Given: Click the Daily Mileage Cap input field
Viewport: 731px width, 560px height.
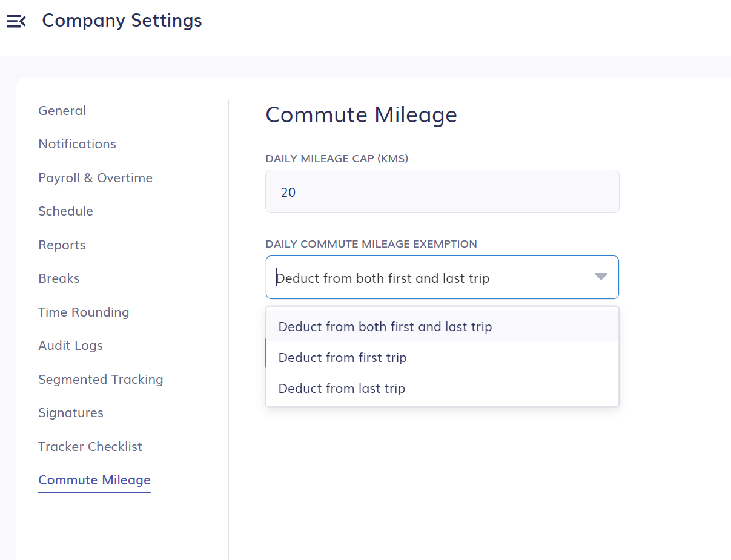Looking at the screenshot, I should tap(442, 191).
